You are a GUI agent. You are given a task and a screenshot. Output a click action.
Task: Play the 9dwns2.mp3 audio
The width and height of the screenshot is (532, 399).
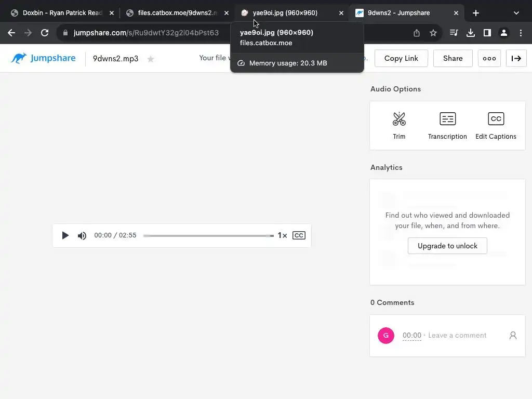[65, 235]
